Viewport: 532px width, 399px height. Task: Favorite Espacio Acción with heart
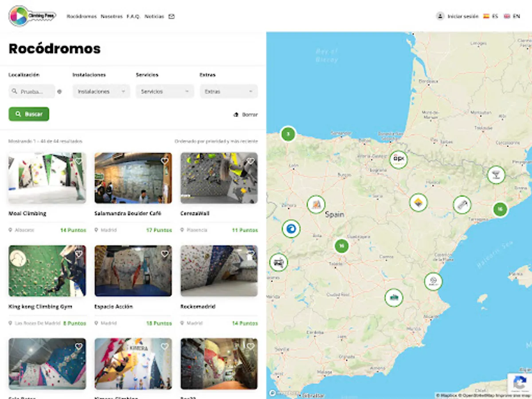point(164,254)
